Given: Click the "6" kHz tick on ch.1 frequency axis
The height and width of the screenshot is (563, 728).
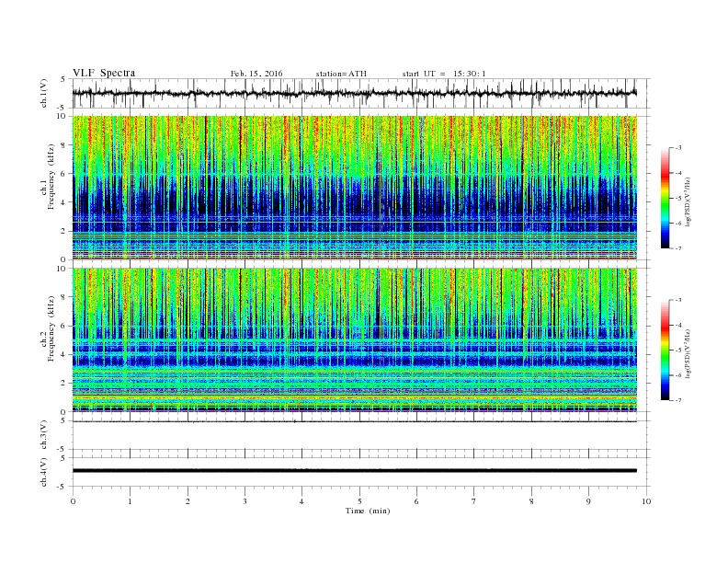Looking at the screenshot, I should coord(63,174).
